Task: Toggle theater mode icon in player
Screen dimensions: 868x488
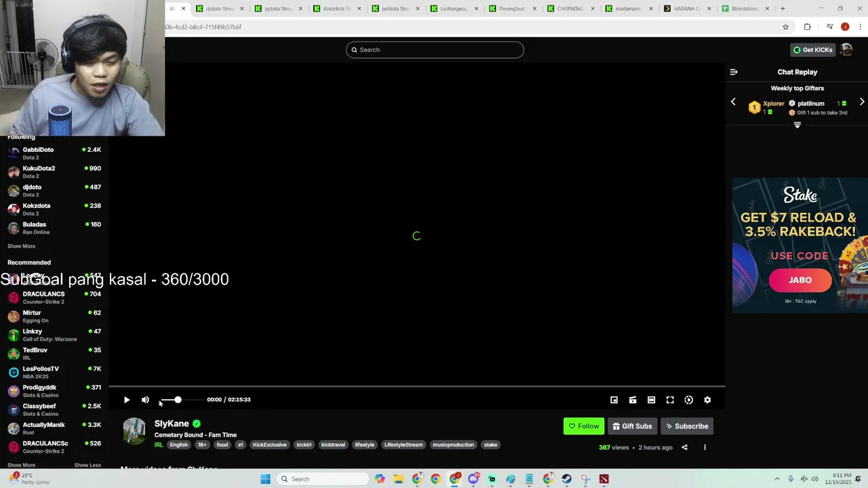Action: pos(651,400)
